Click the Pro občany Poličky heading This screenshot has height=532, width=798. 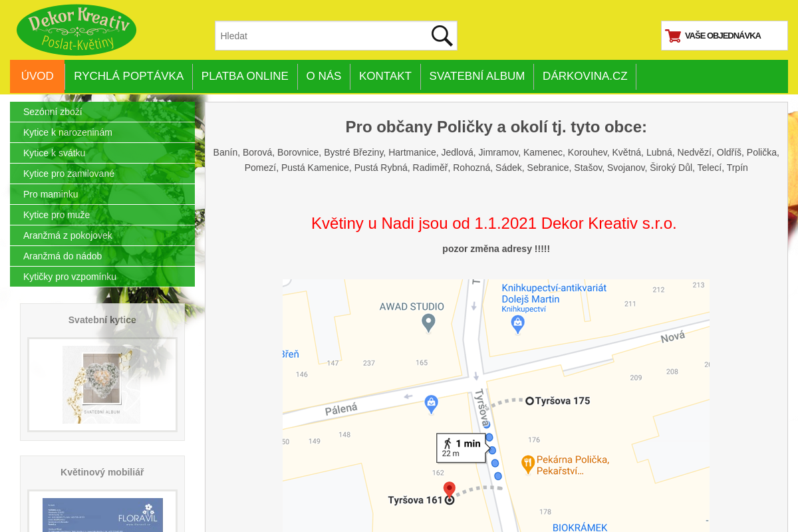[x=496, y=127]
